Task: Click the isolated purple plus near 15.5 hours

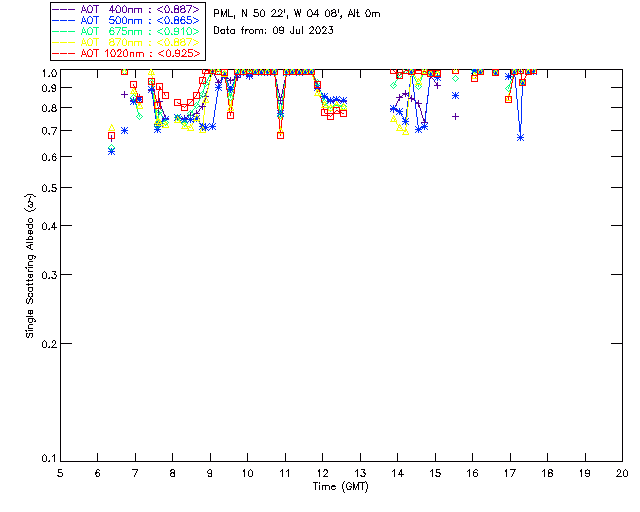Action: [x=456, y=117]
